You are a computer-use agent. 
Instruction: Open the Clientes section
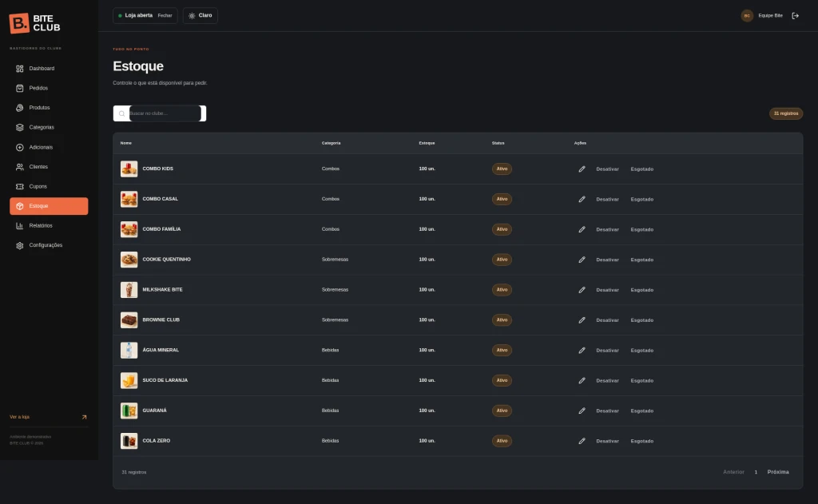tap(49, 167)
